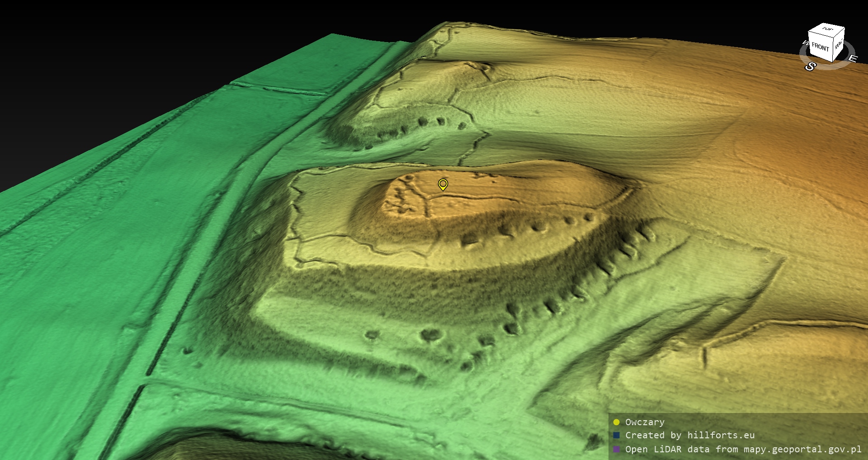Open the mapy.geoportal.gov.pl LiDAR data credit

point(743,449)
